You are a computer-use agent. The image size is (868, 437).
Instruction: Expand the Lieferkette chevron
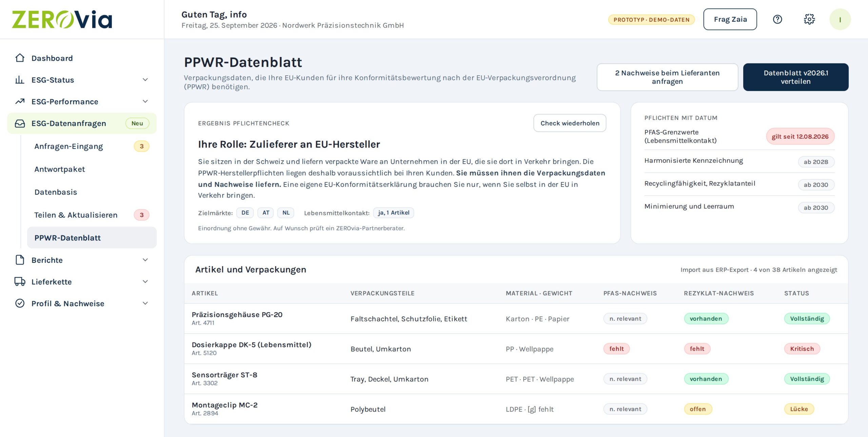(145, 282)
